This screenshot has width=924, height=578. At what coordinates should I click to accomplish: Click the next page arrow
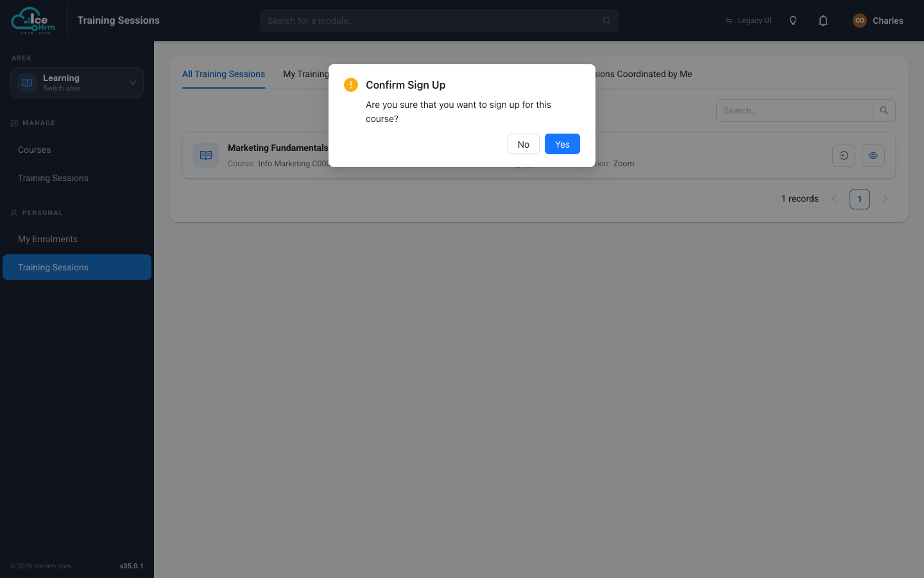[886, 199]
